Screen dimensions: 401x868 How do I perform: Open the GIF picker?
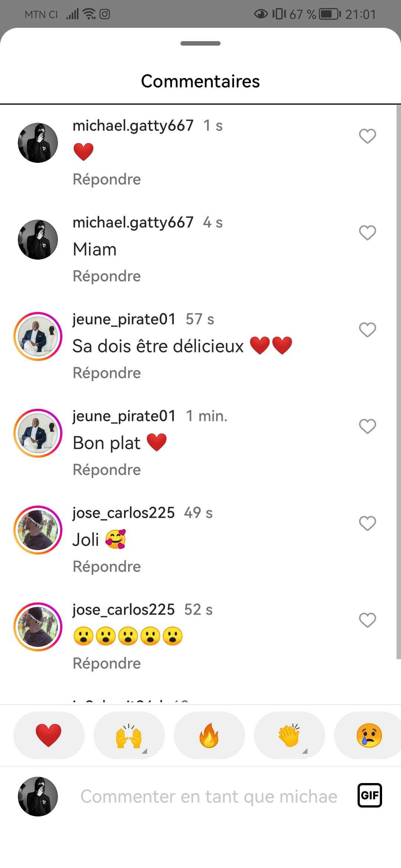pyautogui.click(x=369, y=795)
